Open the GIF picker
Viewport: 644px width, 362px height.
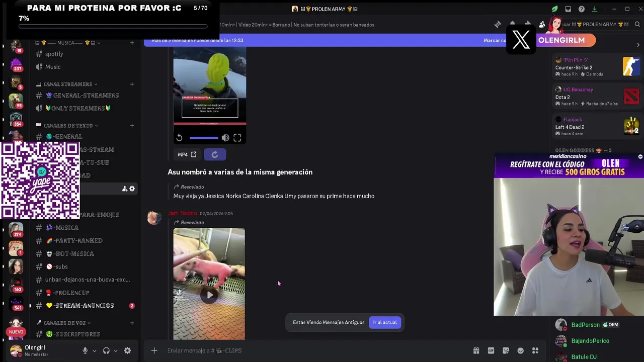[491, 350]
